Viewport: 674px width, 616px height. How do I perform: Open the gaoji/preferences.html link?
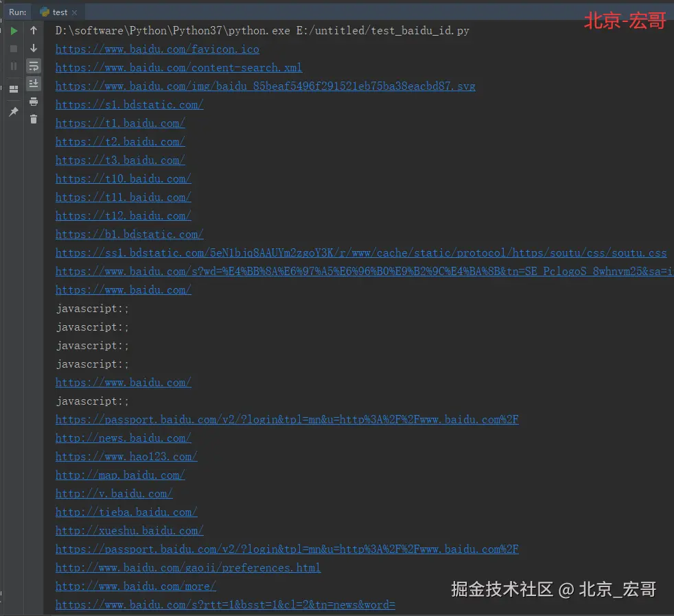[188, 568]
